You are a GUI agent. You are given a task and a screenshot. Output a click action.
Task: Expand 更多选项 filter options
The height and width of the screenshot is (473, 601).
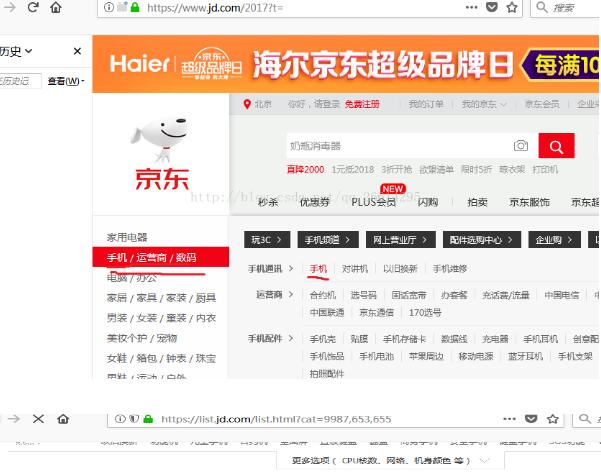click(x=390, y=460)
